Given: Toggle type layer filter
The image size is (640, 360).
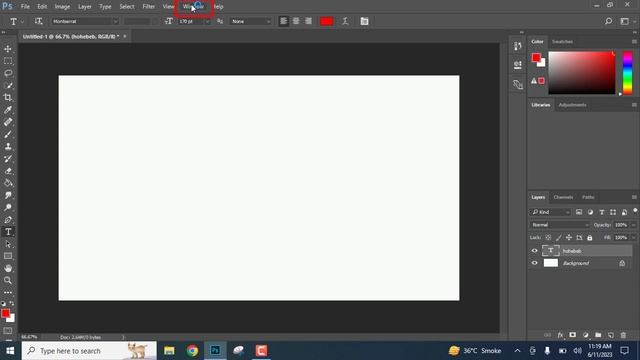Looking at the screenshot, I should point(602,212).
